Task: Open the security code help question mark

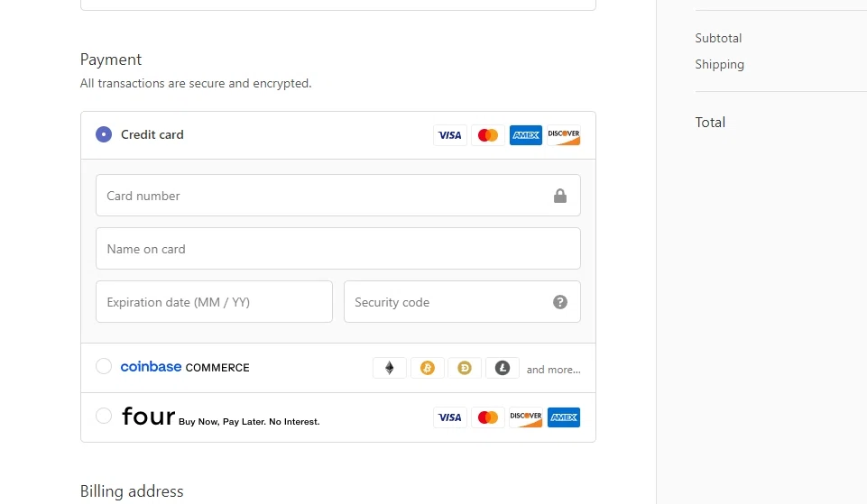Action: pyautogui.click(x=560, y=302)
